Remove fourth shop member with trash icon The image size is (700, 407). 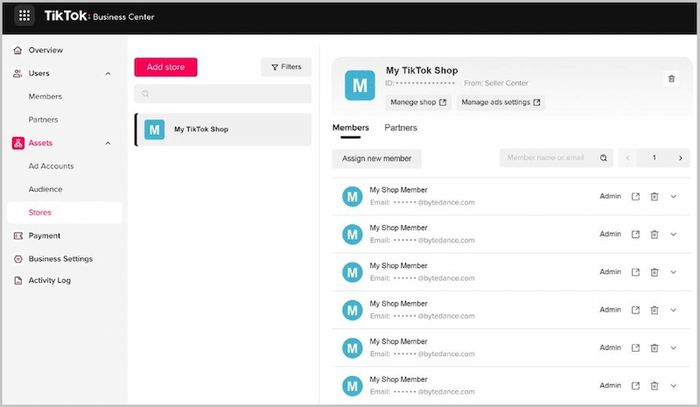(x=654, y=310)
